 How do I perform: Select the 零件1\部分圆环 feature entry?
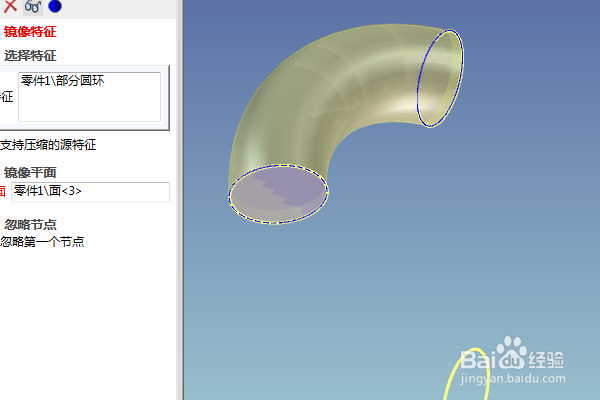pyautogui.click(x=62, y=81)
